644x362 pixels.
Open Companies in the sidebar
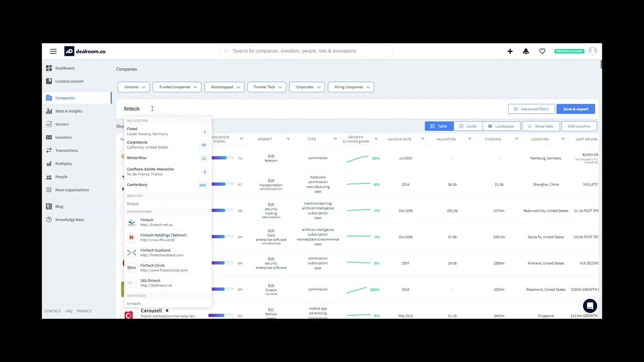click(76, 98)
